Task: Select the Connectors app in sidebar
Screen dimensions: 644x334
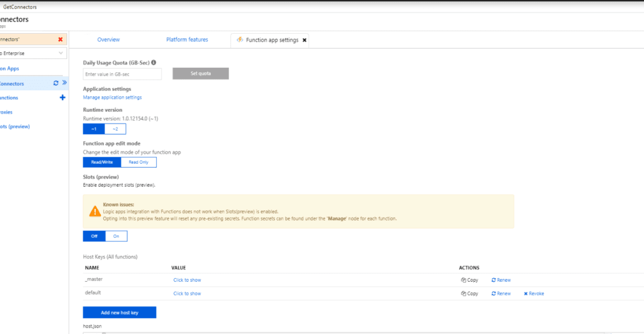Action: coord(12,84)
